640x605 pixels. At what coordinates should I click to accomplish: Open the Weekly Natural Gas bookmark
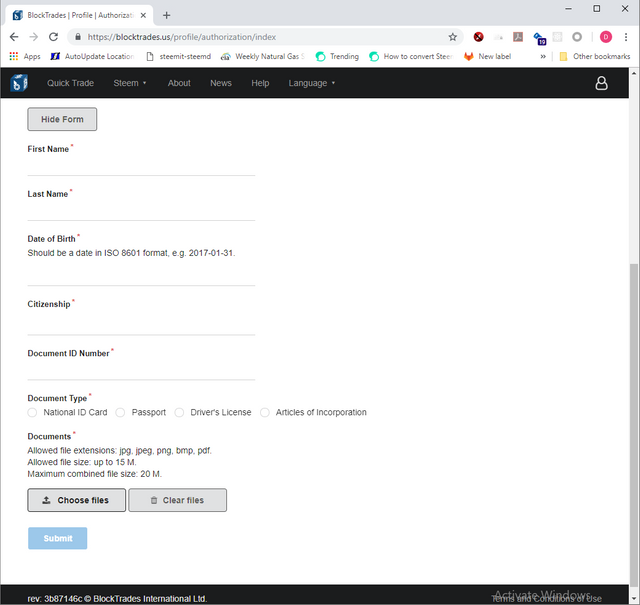[262, 56]
